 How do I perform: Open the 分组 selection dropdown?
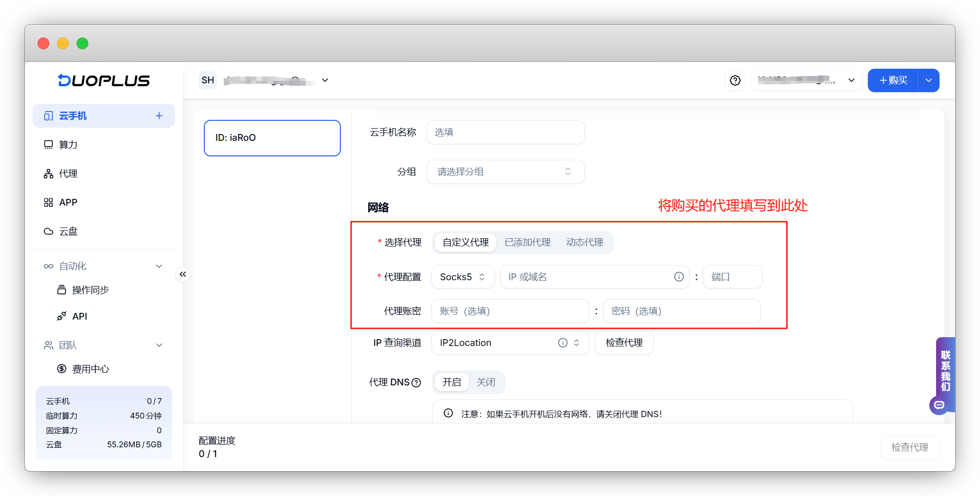[505, 172]
